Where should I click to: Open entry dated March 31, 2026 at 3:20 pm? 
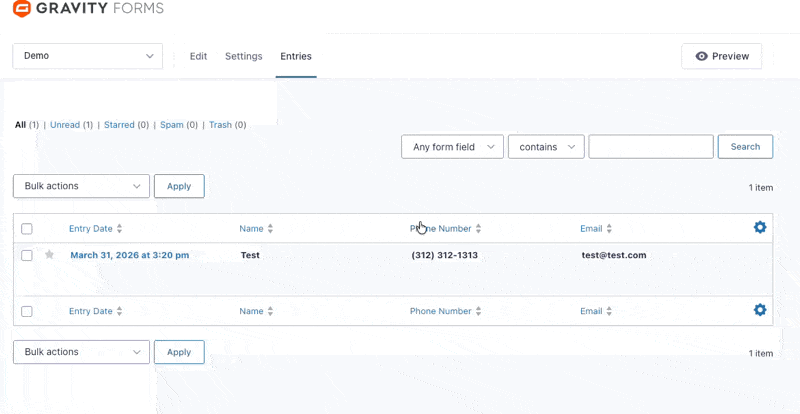point(130,255)
